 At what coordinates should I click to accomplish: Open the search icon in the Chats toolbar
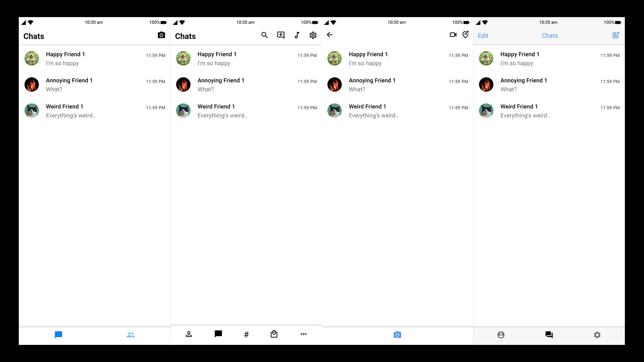click(x=265, y=35)
